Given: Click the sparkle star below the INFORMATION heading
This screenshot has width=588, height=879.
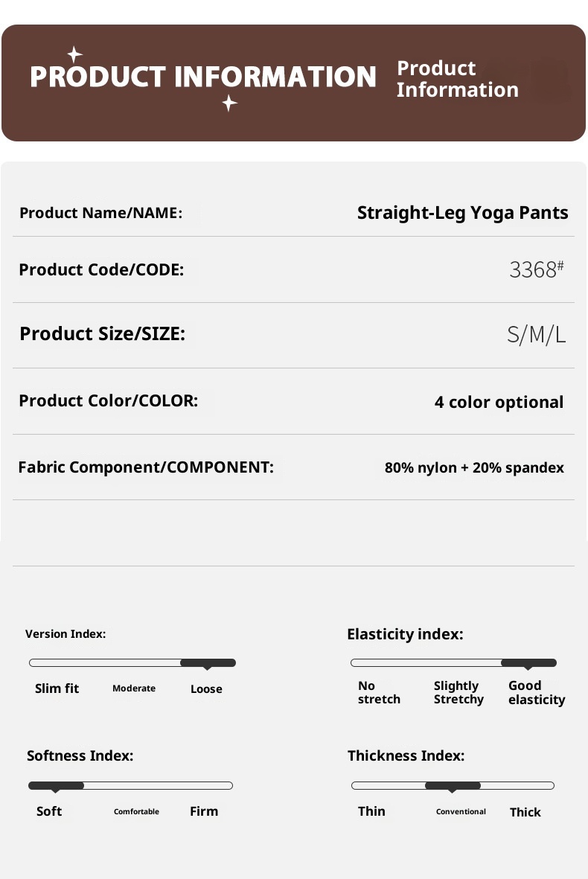Looking at the screenshot, I should click(229, 103).
